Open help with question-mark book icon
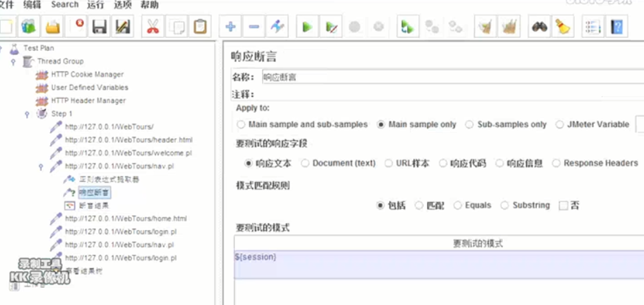This screenshot has height=305, width=644. point(617,27)
